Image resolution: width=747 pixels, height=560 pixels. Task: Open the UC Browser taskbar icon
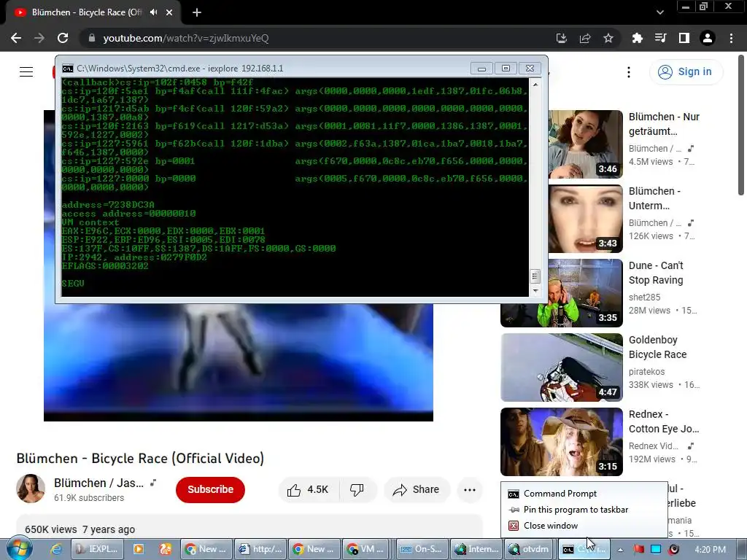(166, 549)
